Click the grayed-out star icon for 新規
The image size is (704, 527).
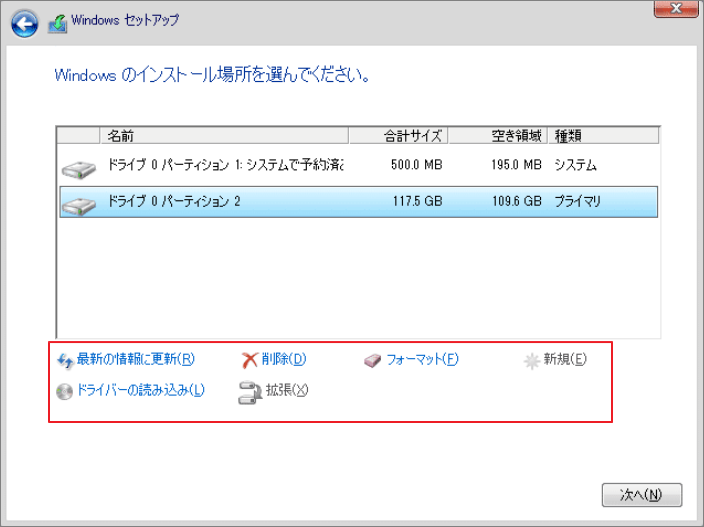coord(532,361)
